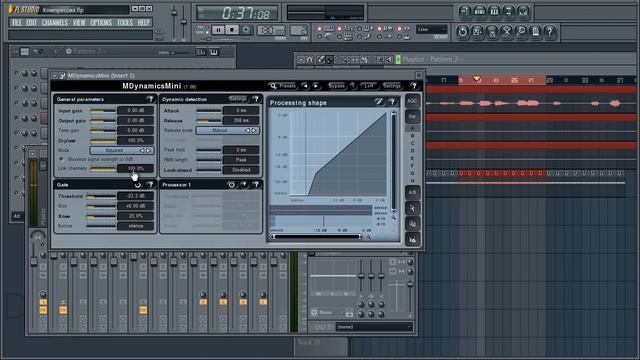
Task: Click the Input gain slider
Action: point(102,111)
